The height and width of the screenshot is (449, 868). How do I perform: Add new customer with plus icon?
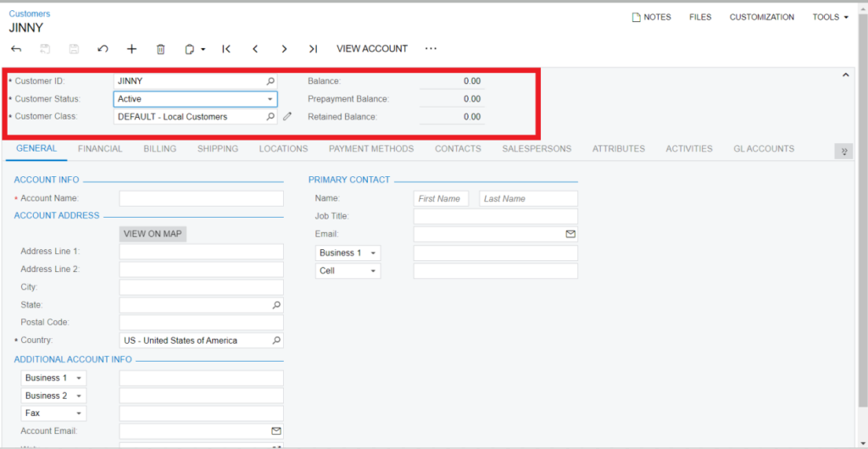[x=131, y=49]
